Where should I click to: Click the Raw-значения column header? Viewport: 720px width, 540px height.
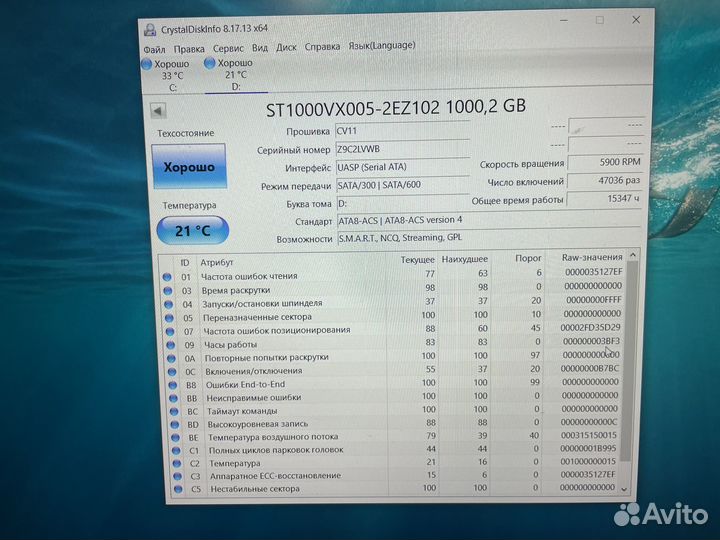592,257
